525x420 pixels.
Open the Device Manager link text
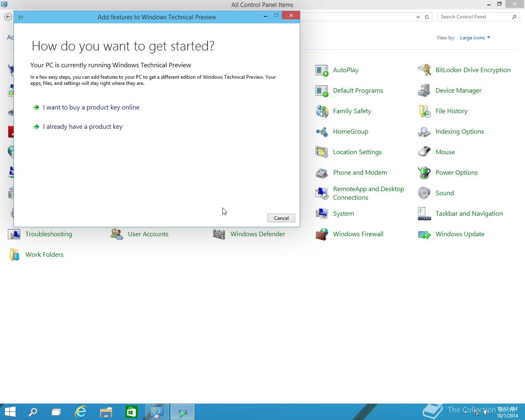tap(459, 91)
